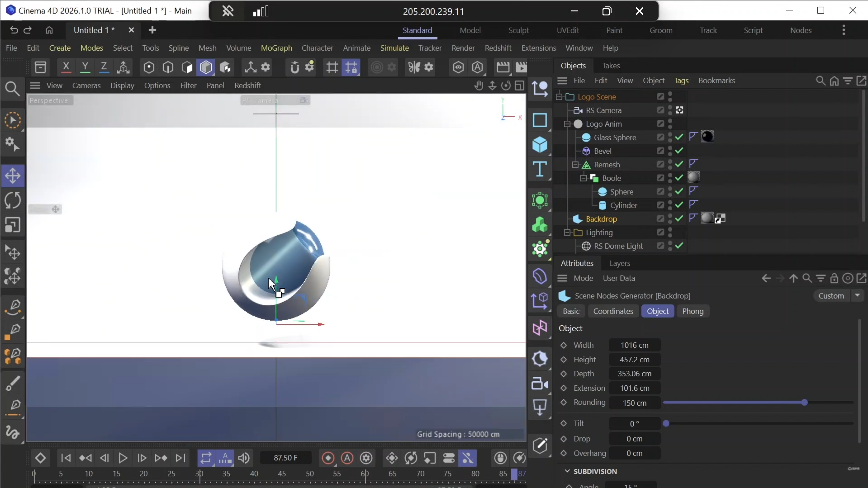The height and width of the screenshot is (488, 868).
Task: Click the Text spline tool icon
Action: [540, 169]
